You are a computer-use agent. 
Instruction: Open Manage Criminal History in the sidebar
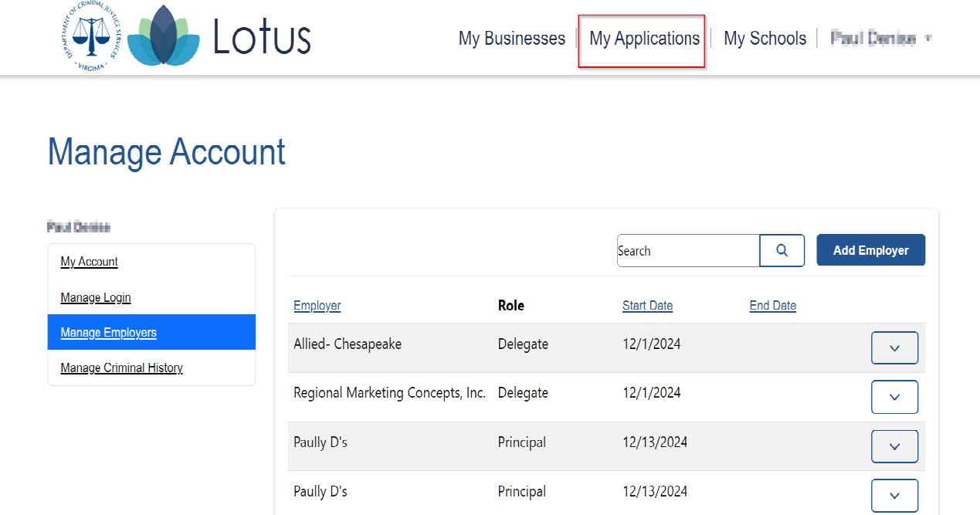click(x=122, y=368)
